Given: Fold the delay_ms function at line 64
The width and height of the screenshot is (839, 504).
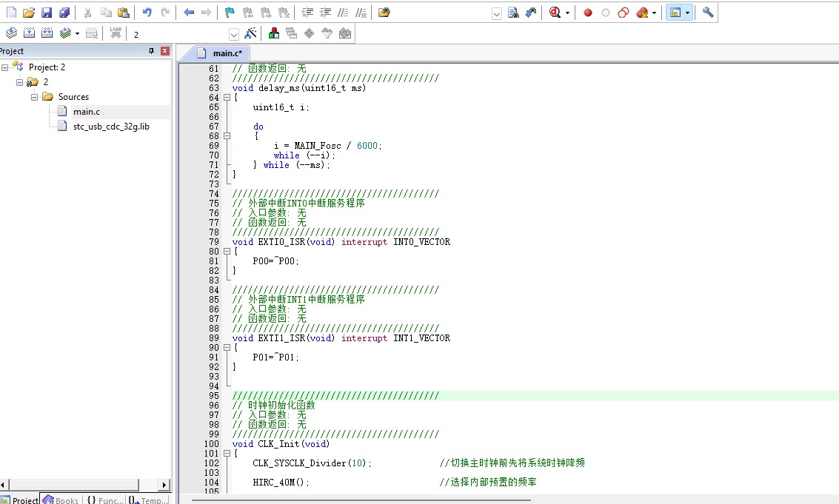Looking at the screenshot, I should [227, 98].
